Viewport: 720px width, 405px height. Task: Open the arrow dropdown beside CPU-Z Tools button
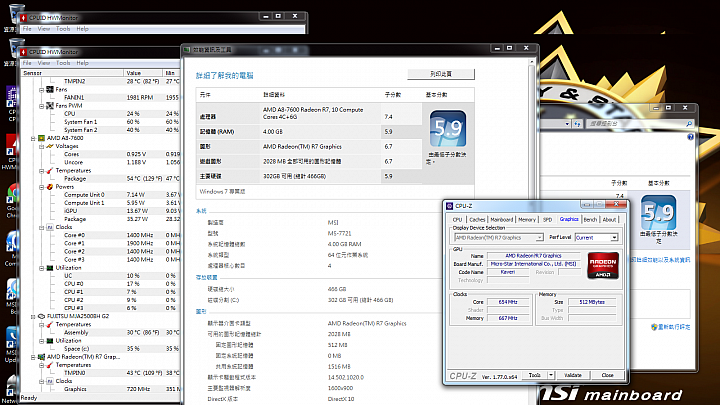coord(551,375)
